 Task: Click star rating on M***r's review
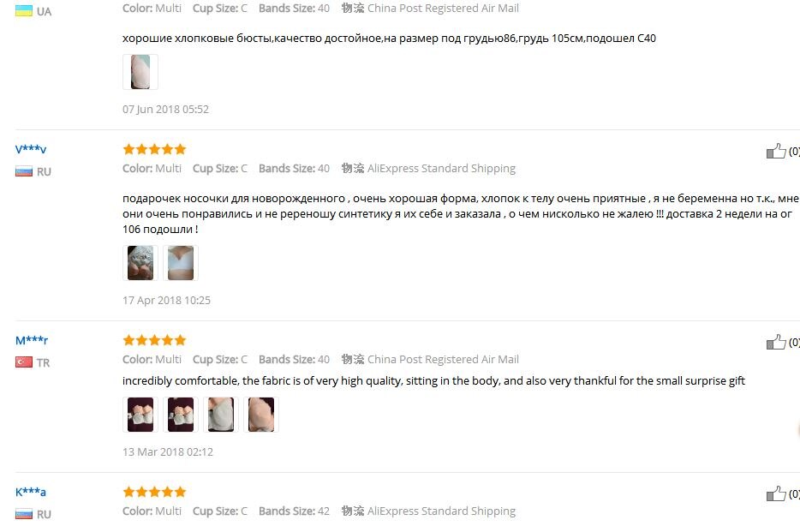(154, 340)
